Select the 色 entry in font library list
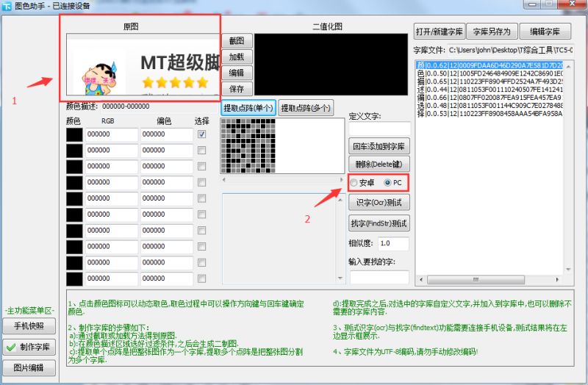Screen dimensions: 588x385 click(x=490, y=73)
